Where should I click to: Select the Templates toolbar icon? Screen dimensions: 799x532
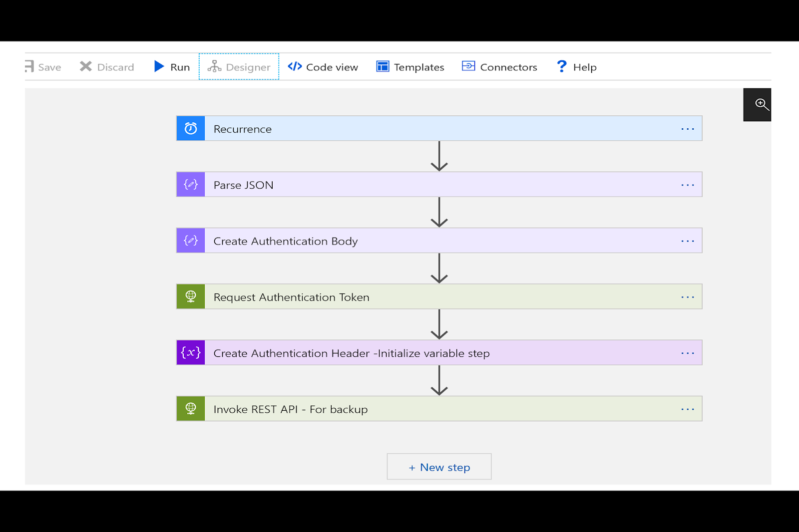(382, 66)
